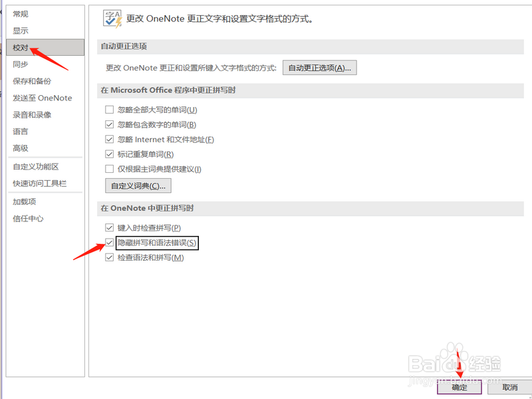
Task: Go to 保存和备份 settings
Action: (x=32, y=81)
